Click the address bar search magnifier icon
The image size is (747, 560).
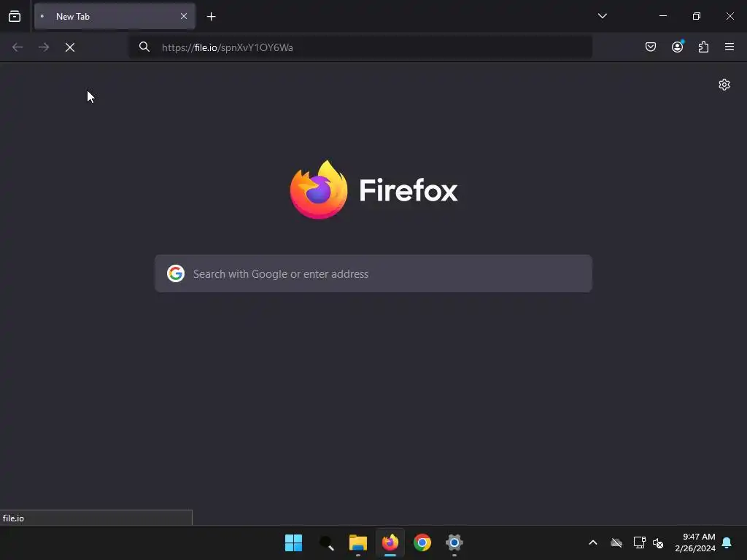pyautogui.click(x=144, y=47)
